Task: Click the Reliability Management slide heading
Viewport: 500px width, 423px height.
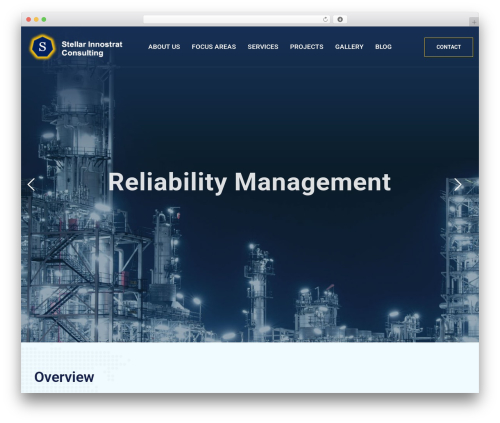Action: (x=249, y=182)
